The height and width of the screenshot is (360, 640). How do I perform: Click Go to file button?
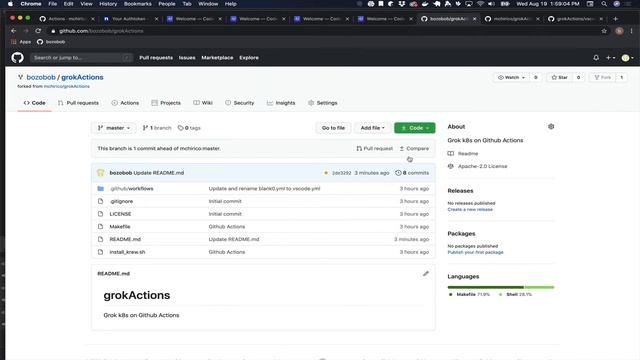333,128
